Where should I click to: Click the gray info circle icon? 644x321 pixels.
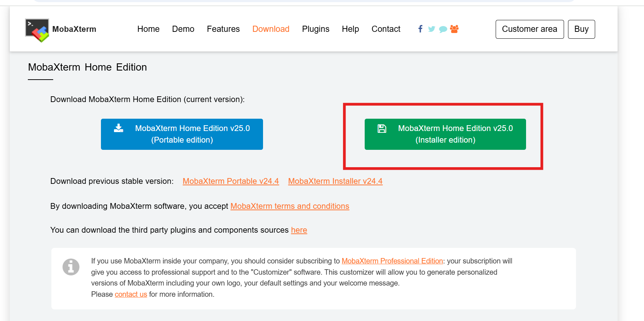tap(71, 267)
